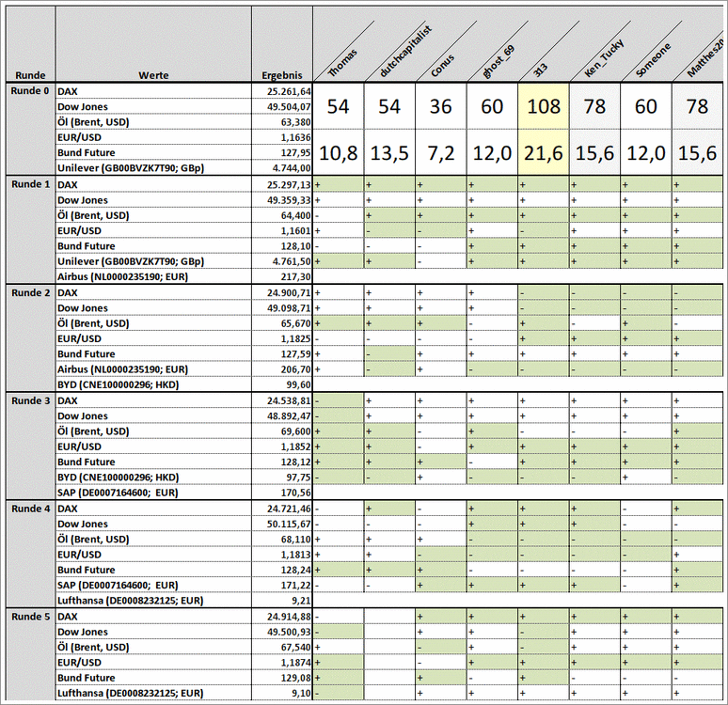Image resolution: width=728 pixels, height=705 pixels.
Task: Select the ghost_69 column header
Action: (499, 62)
